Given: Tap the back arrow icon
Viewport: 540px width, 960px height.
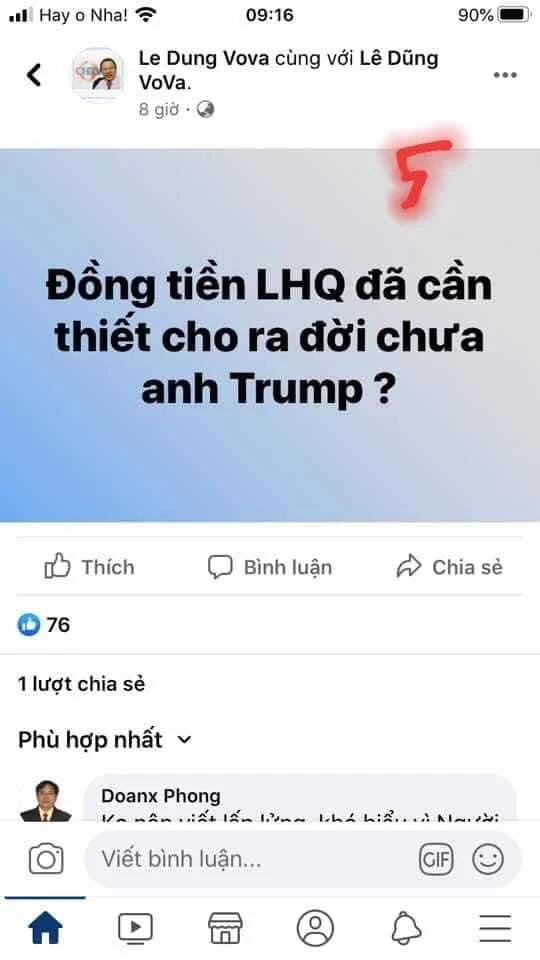Looking at the screenshot, I should pyautogui.click(x=34, y=75).
